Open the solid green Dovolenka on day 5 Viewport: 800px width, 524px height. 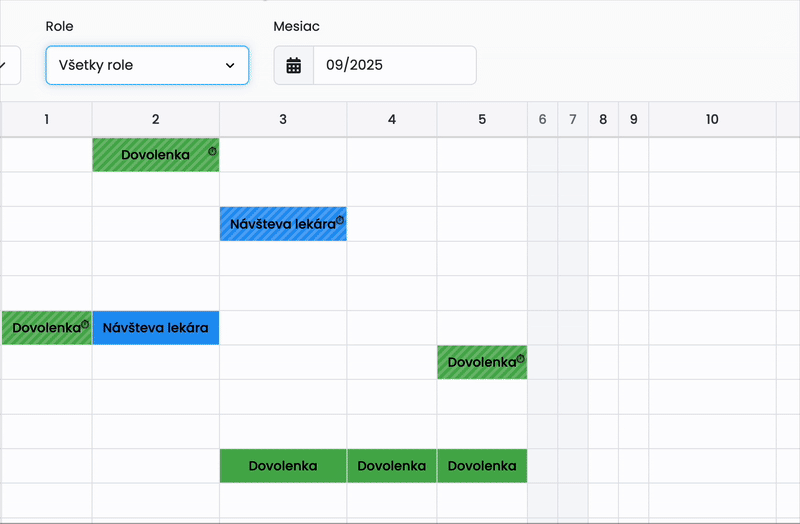pos(482,466)
